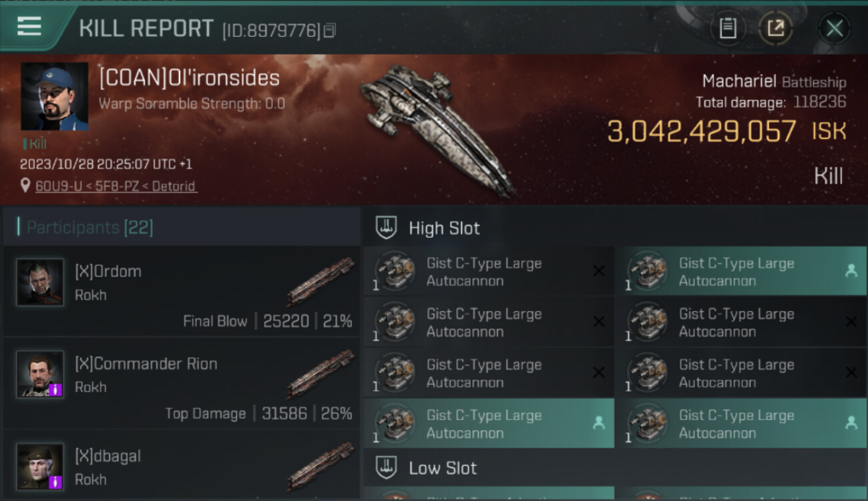The height and width of the screenshot is (501, 868).
Task: Select the top-left Gist C-Type Autocannon
Action: click(487, 271)
